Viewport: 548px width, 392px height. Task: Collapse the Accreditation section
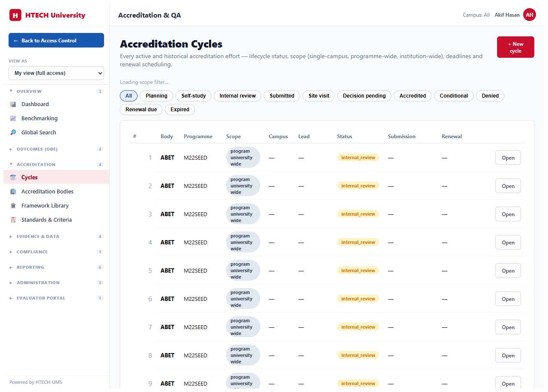click(x=56, y=164)
